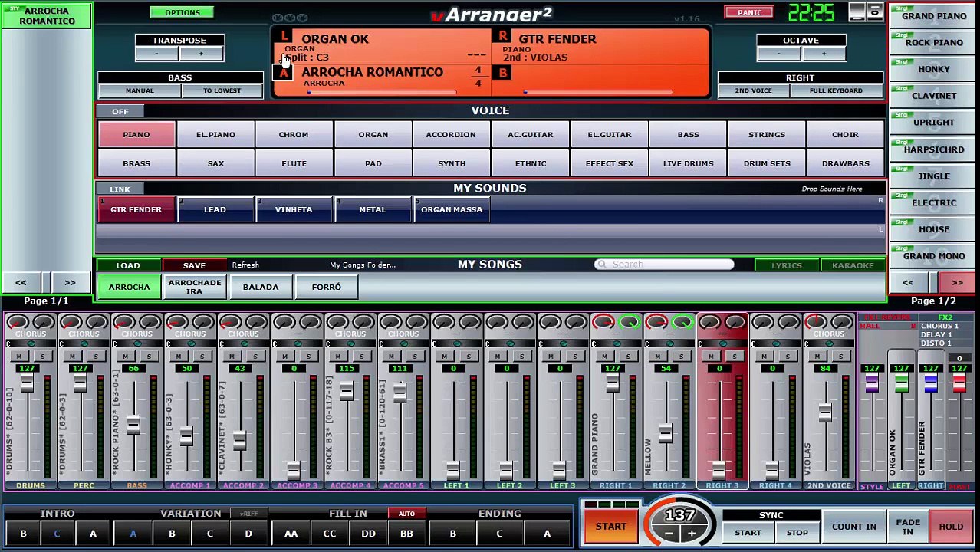Open the DISTO 1 effect slot
Image resolution: width=980 pixels, height=552 pixels.
tap(936, 343)
